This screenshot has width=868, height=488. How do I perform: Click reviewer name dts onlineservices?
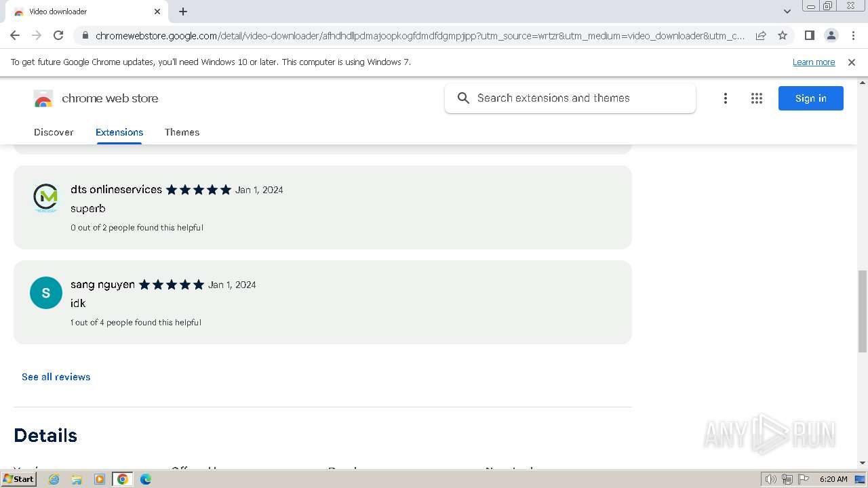(117, 190)
